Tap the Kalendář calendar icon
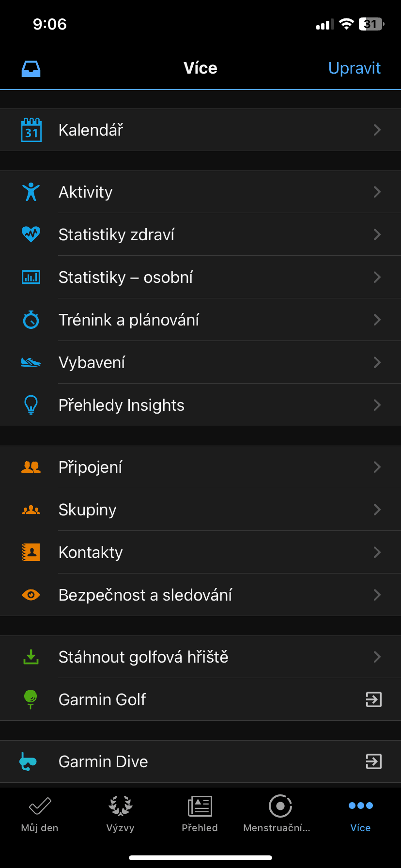This screenshot has height=868, width=401. (31, 130)
